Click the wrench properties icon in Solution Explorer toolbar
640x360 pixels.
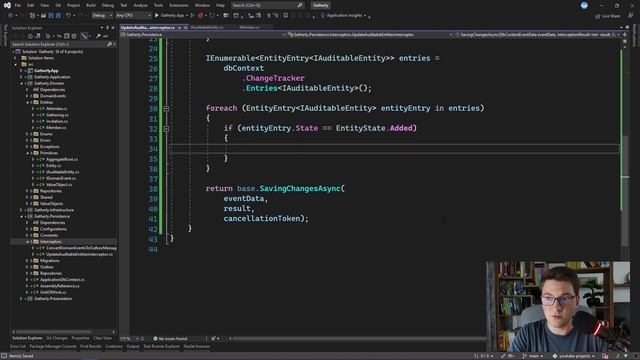click(98, 36)
